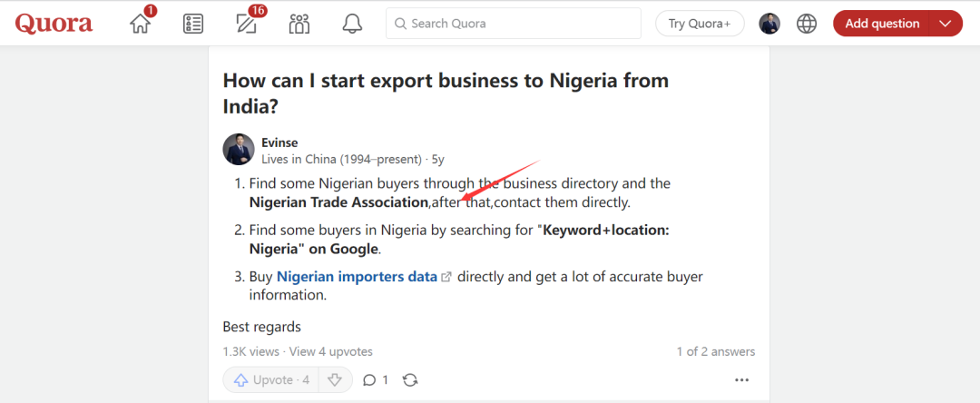Open the Nigerian importers data link

[357, 277]
